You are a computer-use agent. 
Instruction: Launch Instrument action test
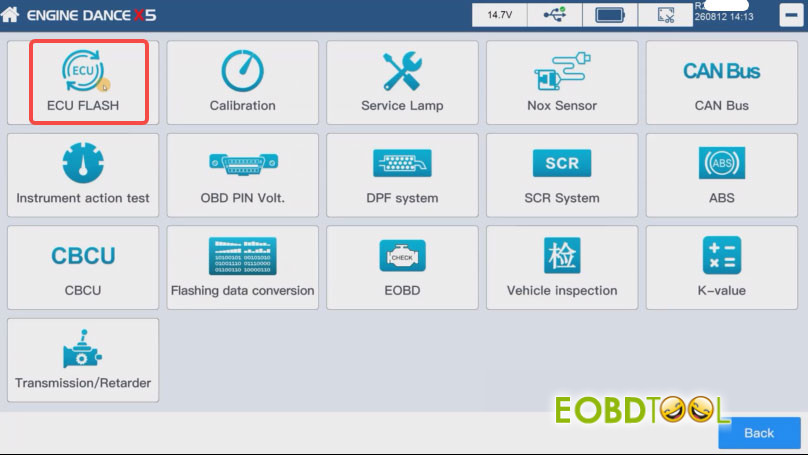coord(83,175)
